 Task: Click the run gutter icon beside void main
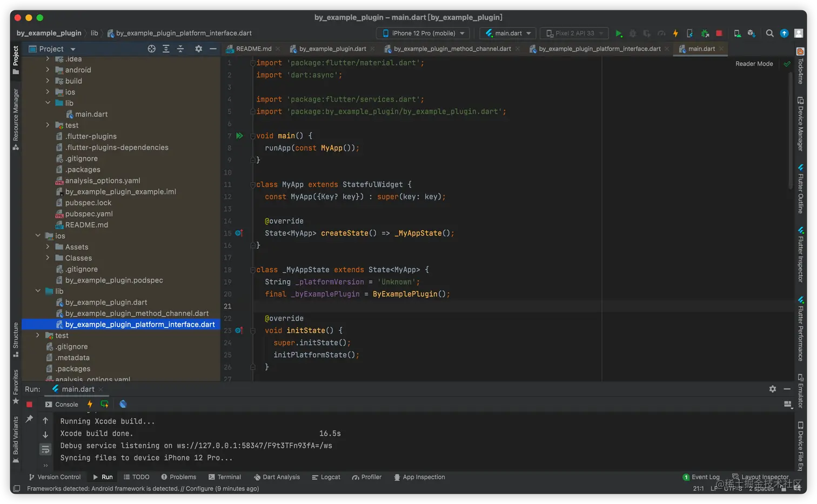point(239,136)
